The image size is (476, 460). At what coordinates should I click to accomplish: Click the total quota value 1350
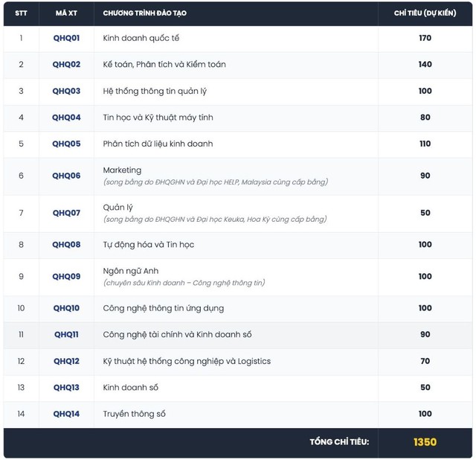(x=425, y=442)
